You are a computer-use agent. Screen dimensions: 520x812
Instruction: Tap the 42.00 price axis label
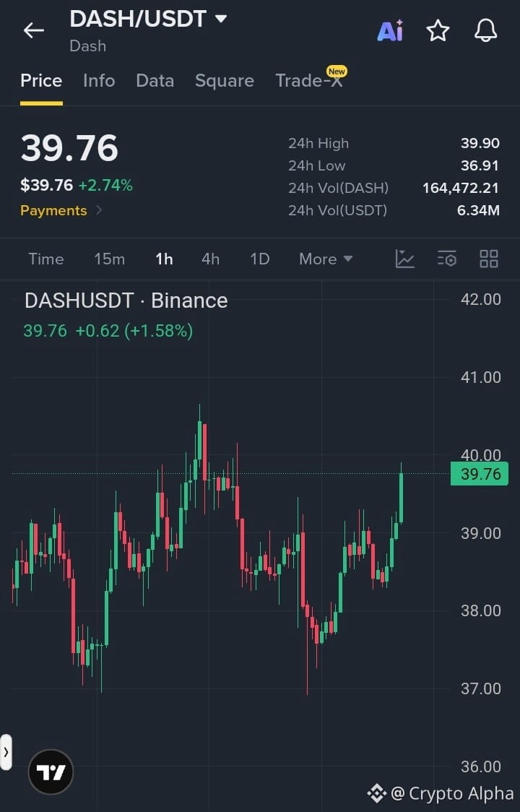(x=480, y=299)
